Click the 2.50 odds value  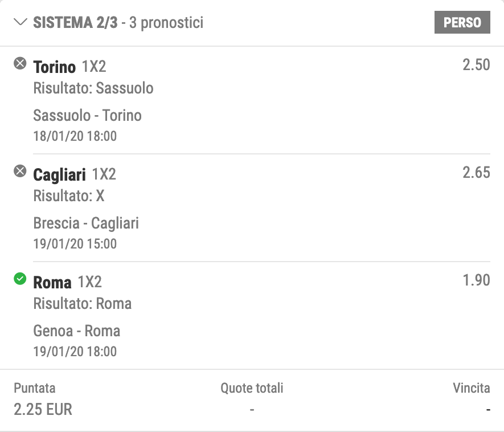pos(476,65)
